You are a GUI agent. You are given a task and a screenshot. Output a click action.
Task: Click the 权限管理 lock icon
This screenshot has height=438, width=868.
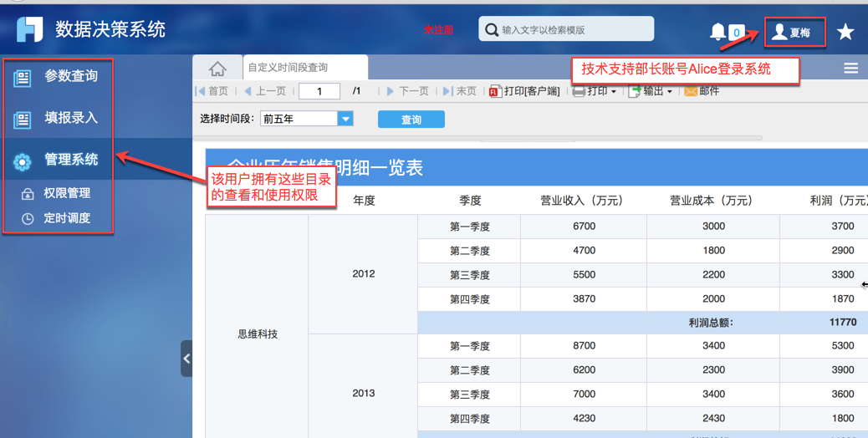(x=27, y=194)
